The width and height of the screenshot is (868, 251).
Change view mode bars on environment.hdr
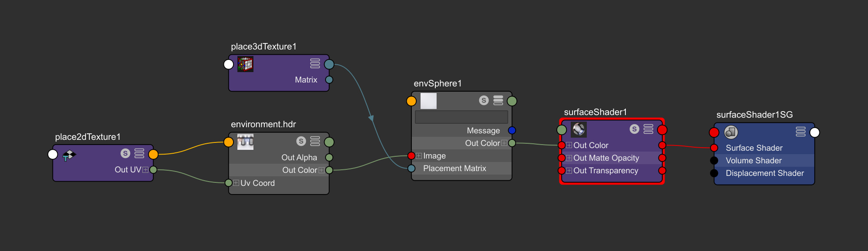point(315,141)
